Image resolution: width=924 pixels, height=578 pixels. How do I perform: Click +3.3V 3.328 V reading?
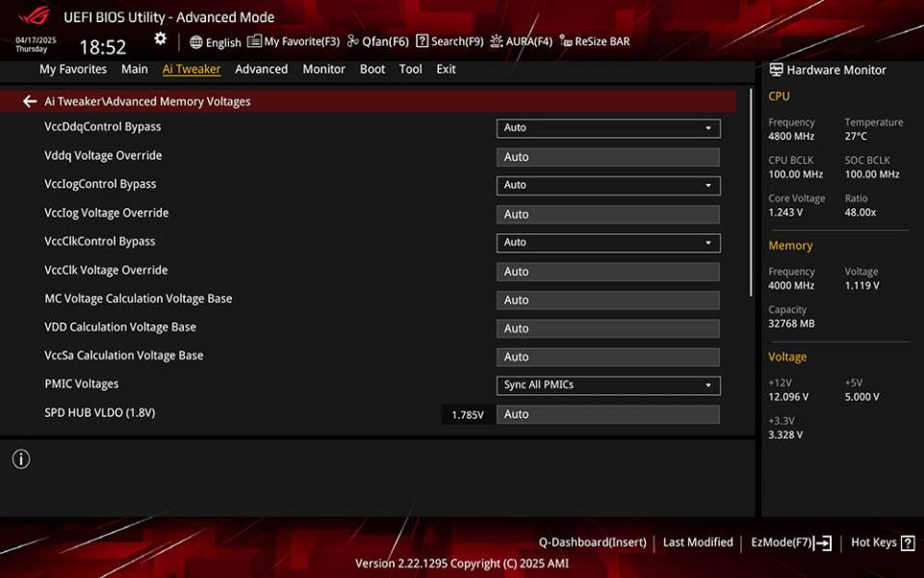(785, 434)
